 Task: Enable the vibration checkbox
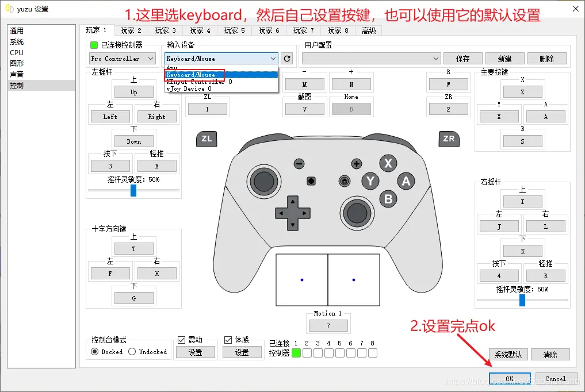click(x=181, y=340)
